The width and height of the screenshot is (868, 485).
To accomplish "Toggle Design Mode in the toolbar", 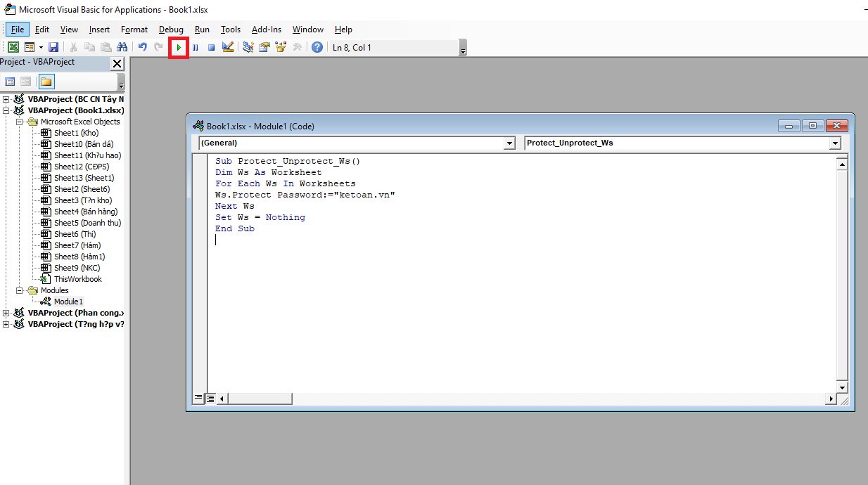I will (228, 48).
